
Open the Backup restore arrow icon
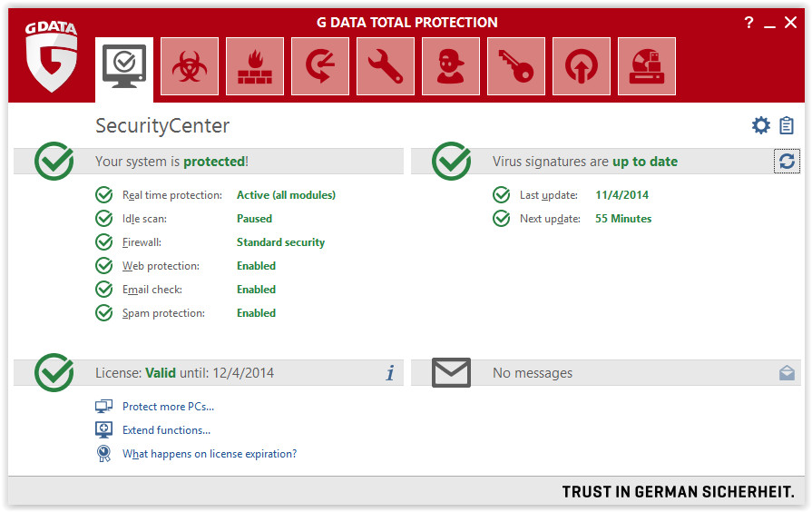tap(320, 66)
